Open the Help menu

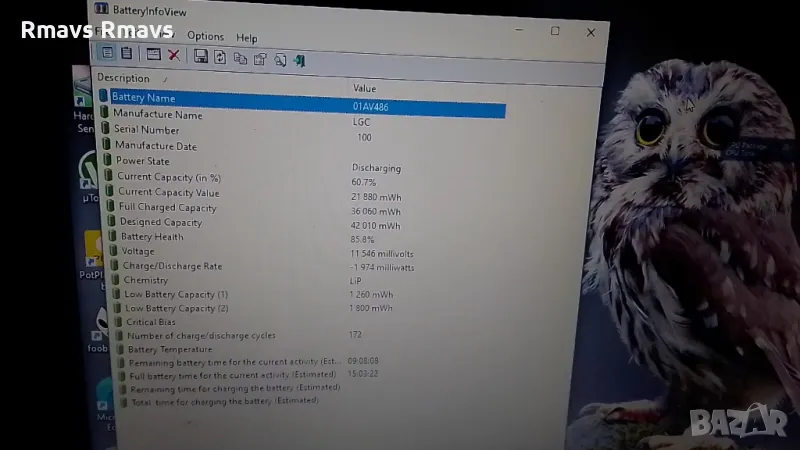pos(246,38)
